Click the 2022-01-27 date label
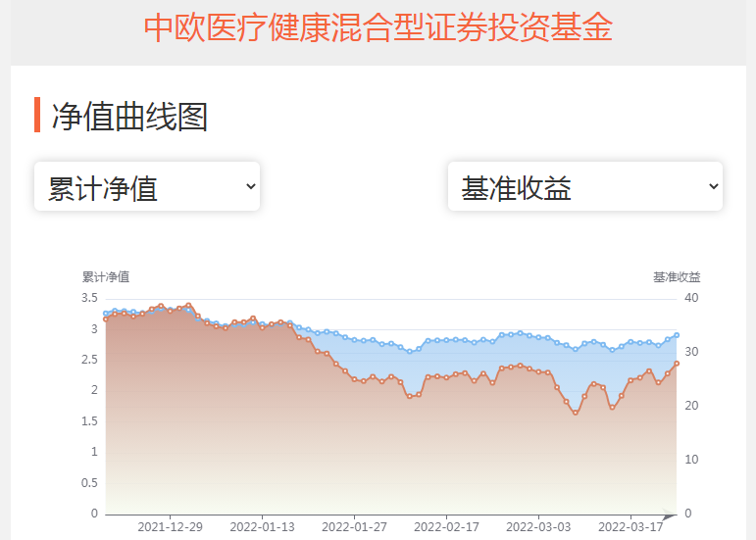This screenshot has height=540, width=756. [x=354, y=527]
